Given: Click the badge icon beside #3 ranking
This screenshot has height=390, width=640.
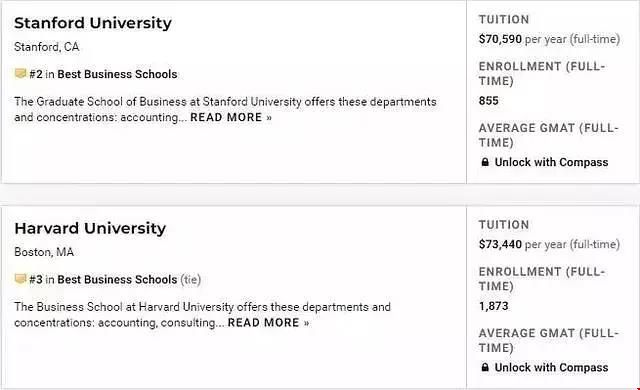Looking at the screenshot, I should tap(20, 279).
